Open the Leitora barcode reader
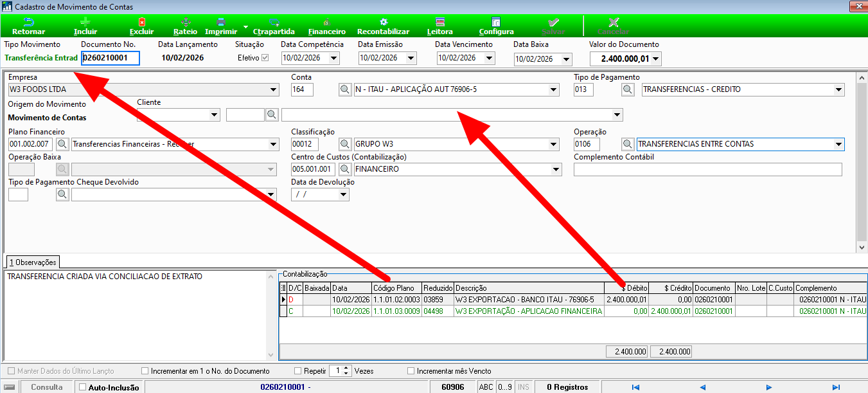 (440, 26)
